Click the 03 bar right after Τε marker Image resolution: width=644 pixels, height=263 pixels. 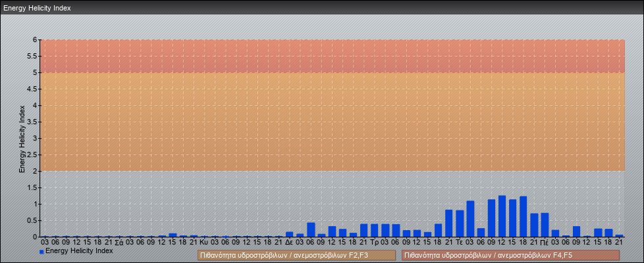[x=470, y=219]
